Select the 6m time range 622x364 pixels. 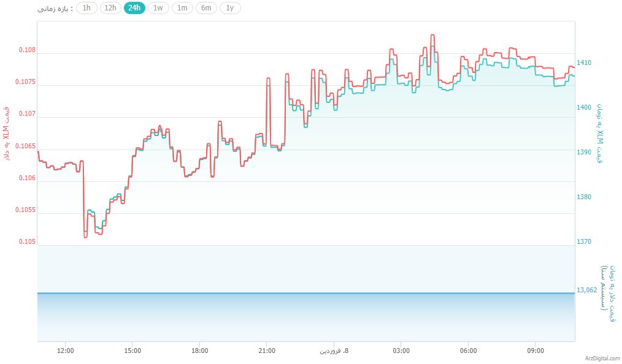pos(206,8)
